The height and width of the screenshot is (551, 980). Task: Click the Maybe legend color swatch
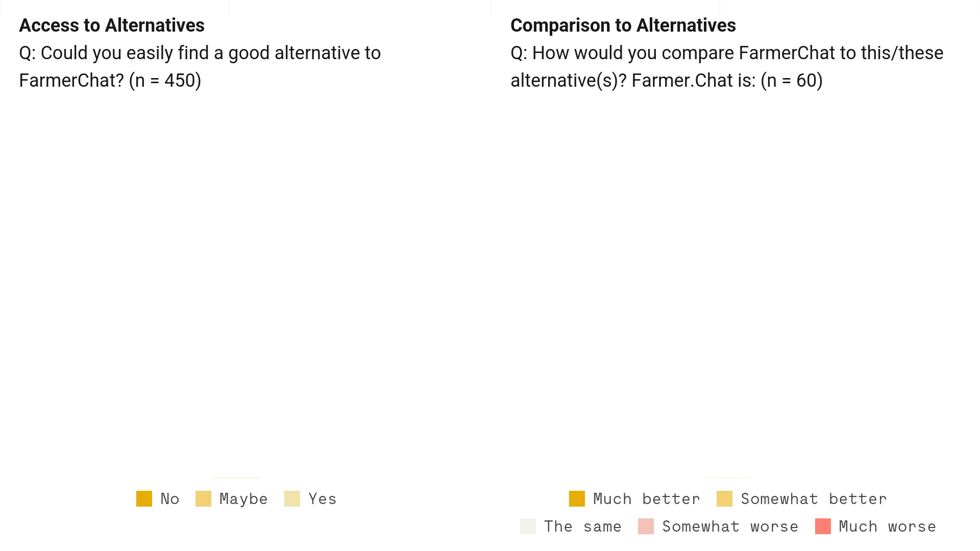click(x=203, y=499)
